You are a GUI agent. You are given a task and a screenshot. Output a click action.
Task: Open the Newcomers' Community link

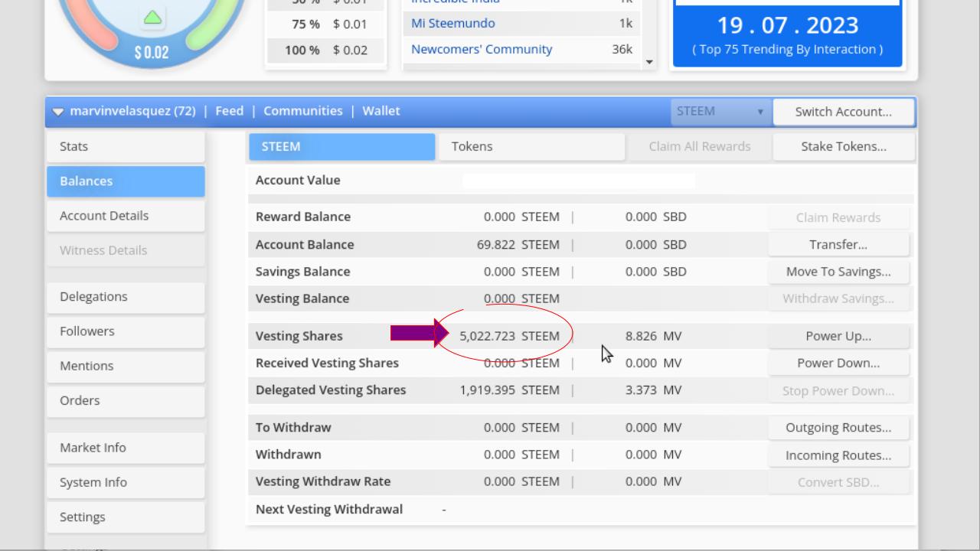point(482,49)
